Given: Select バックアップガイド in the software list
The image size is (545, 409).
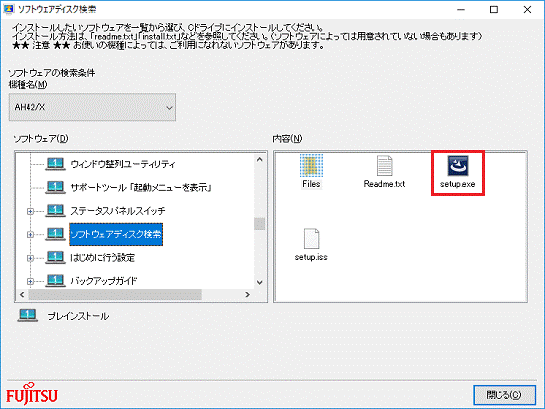Looking at the screenshot, I should click(x=104, y=280).
